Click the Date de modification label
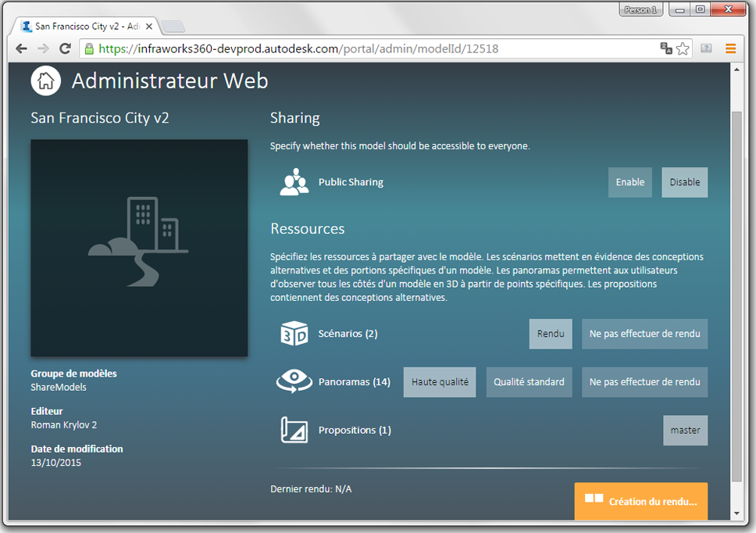 77,449
